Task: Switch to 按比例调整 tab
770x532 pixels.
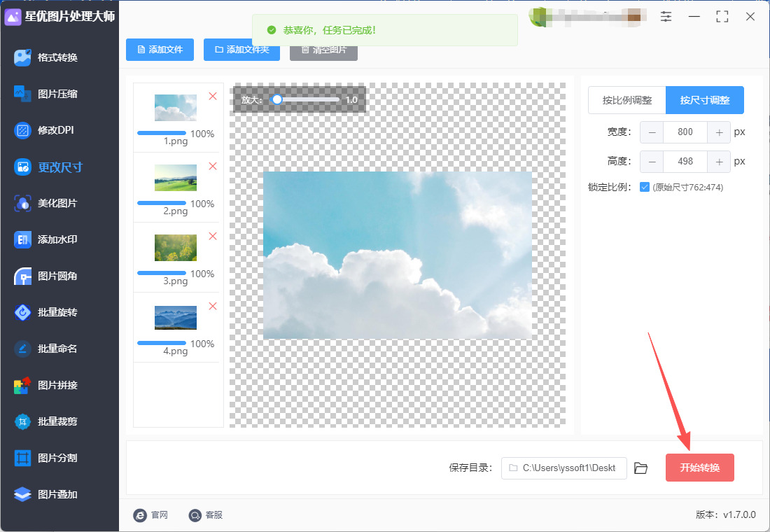Action: pyautogui.click(x=627, y=100)
